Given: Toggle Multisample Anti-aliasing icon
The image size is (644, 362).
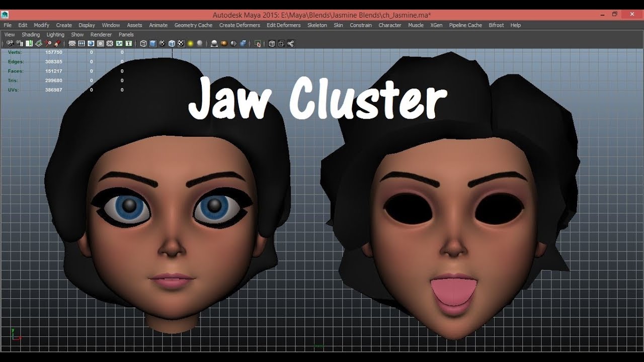Looking at the screenshot, I should pyautogui.click(x=233, y=44).
